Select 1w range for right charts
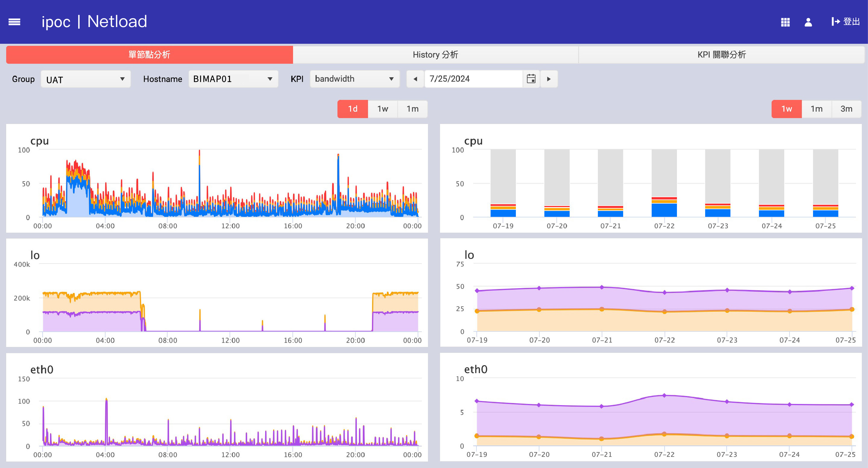This screenshot has height=468, width=868. click(787, 109)
